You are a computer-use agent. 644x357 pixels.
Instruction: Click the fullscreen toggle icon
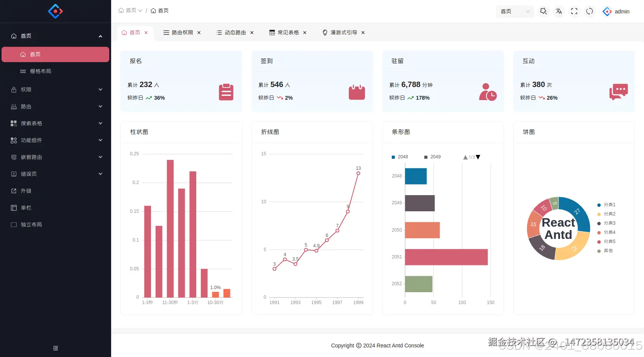pos(574,12)
